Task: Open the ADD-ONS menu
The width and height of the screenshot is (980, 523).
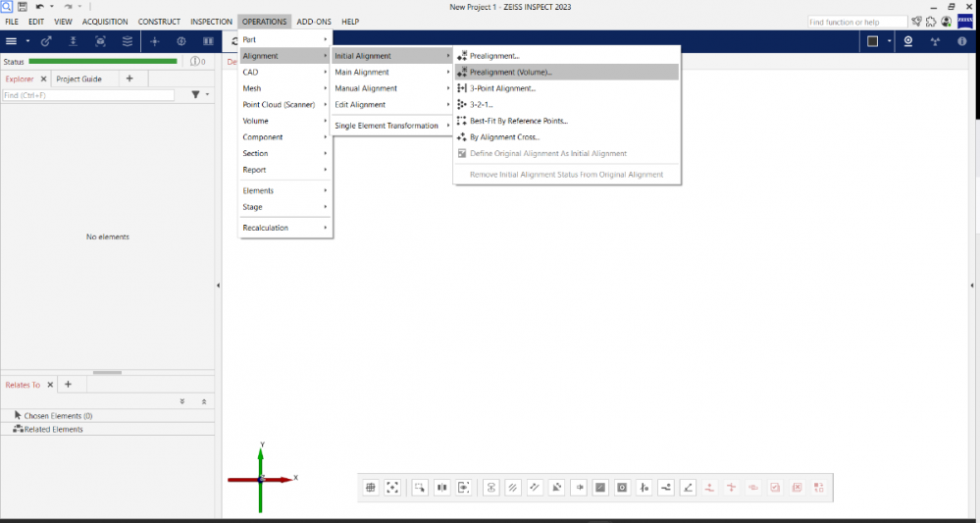Action: pyautogui.click(x=314, y=22)
